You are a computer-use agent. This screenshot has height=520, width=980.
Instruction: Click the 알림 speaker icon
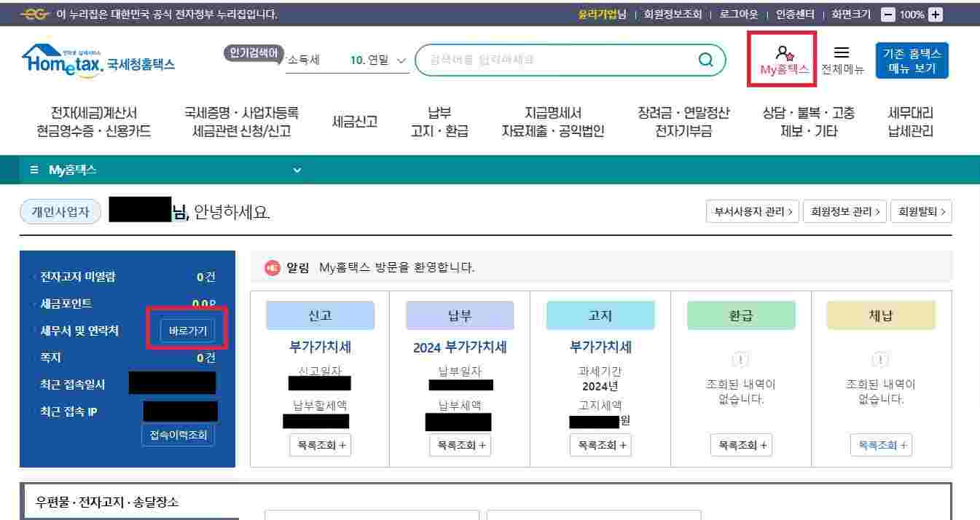(273, 267)
